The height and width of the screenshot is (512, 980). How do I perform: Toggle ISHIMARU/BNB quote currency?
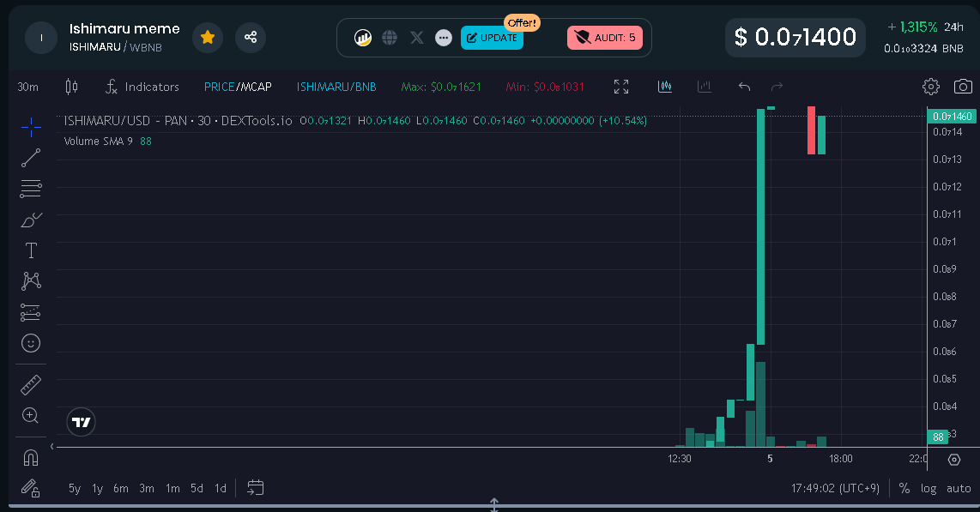click(x=336, y=87)
